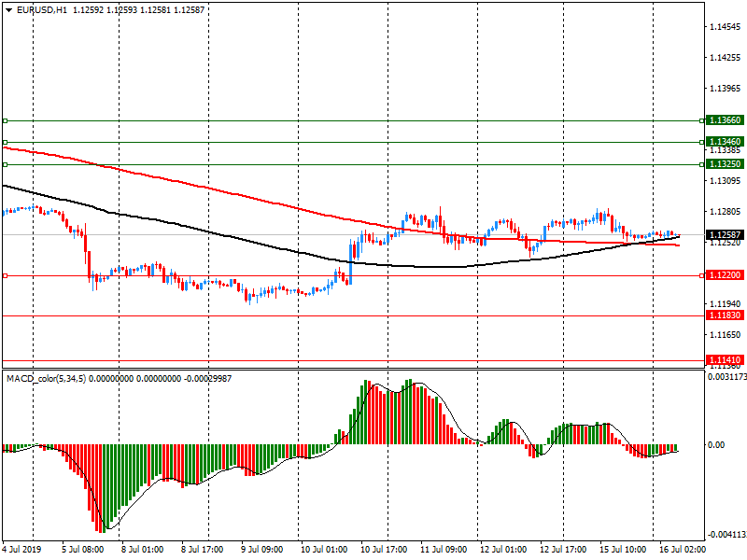Click the 12 Jul 01:00 time axis label

coord(503,549)
